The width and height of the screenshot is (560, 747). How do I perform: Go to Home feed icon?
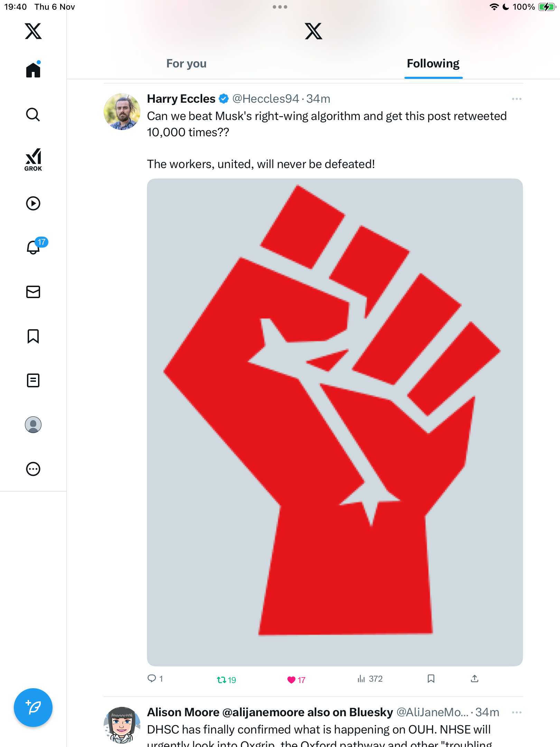pos(33,70)
